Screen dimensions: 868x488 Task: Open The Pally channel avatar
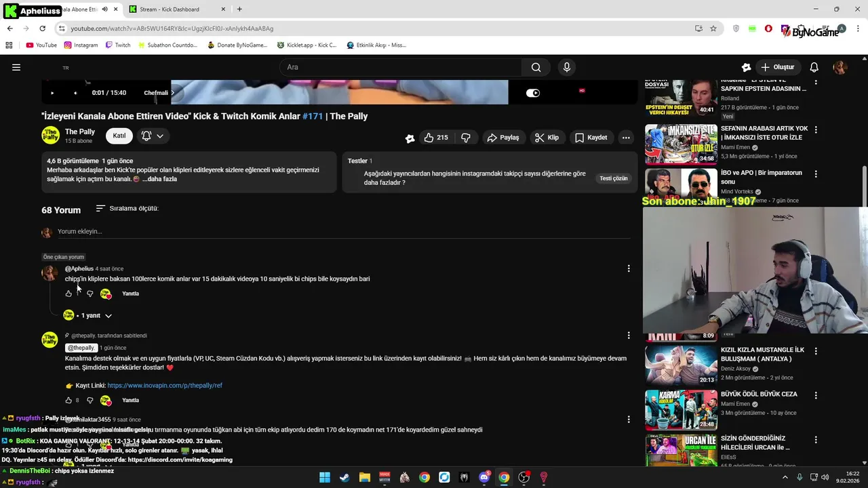(50, 136)
